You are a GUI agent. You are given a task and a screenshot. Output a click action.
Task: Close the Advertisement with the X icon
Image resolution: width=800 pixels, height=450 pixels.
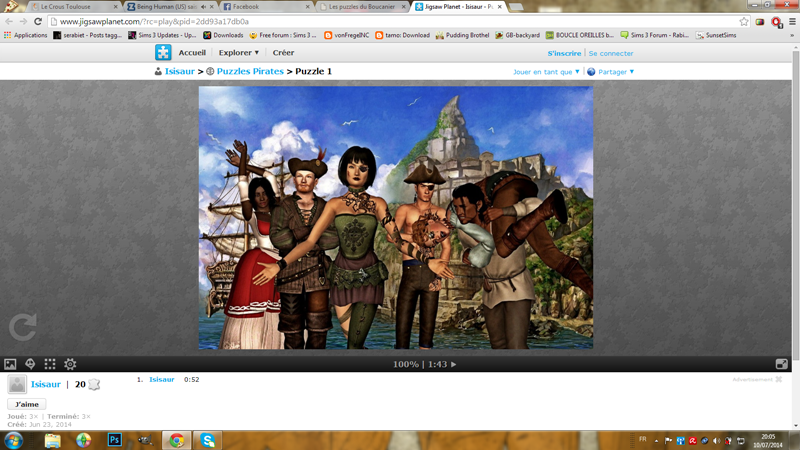coord(779,380)
